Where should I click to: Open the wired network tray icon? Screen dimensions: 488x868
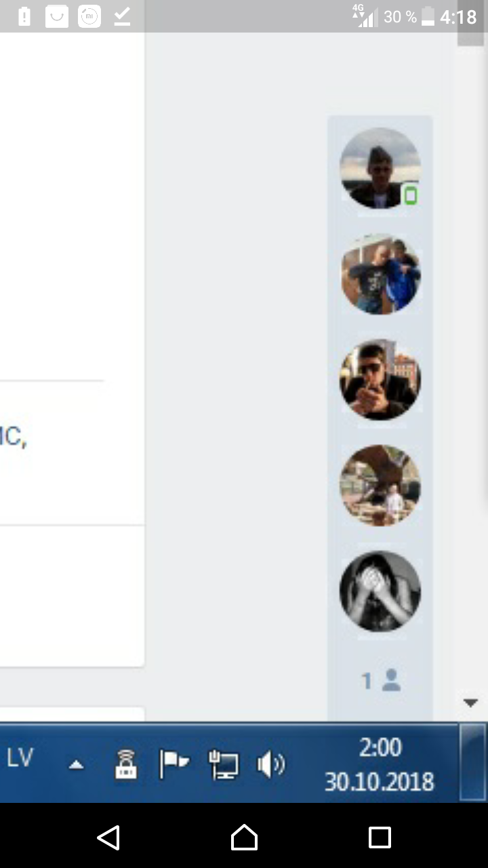224,765
